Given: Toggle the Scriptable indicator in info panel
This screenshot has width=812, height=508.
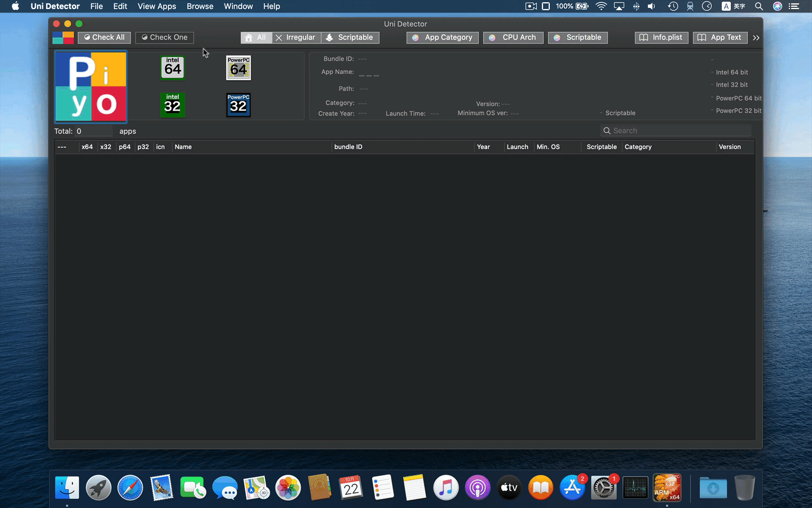Looking at the screenshot, I should [x=617, y=113].
